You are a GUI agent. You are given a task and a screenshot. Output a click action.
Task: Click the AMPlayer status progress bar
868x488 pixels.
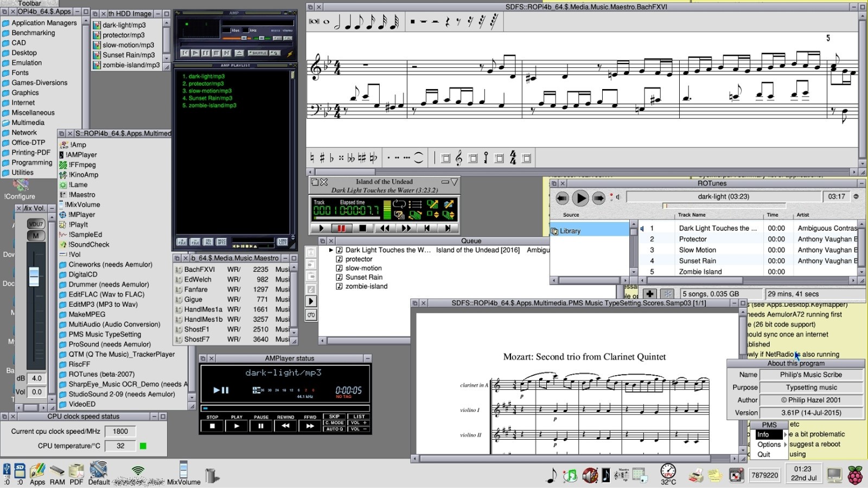click(x=285, y=408)
